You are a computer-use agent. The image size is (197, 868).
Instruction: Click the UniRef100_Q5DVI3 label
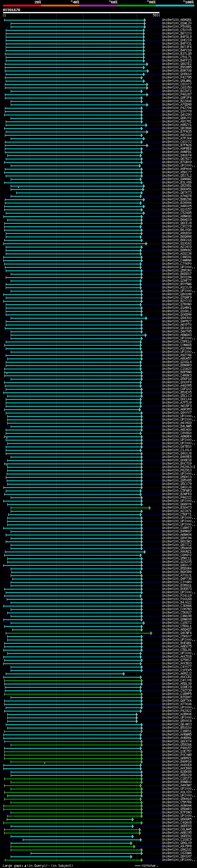[176, 477]
